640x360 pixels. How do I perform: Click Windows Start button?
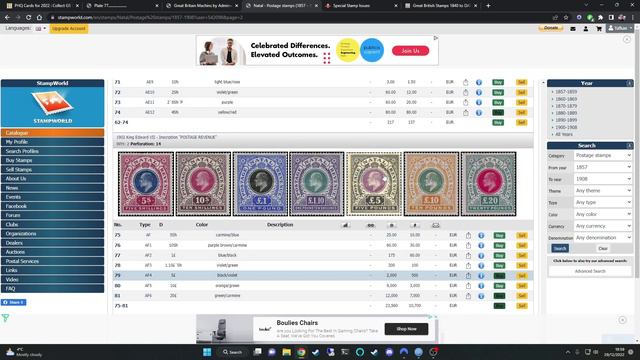[207, 352]
